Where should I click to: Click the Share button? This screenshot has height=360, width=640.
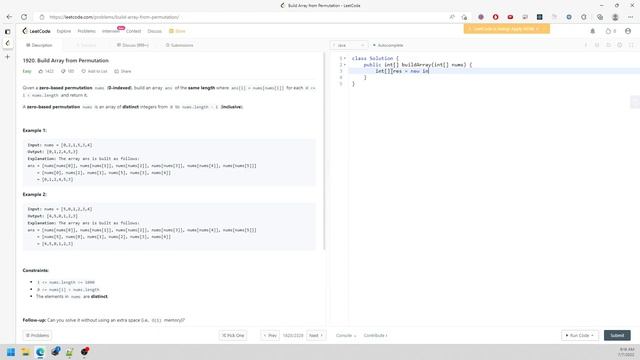pos(123,71)
